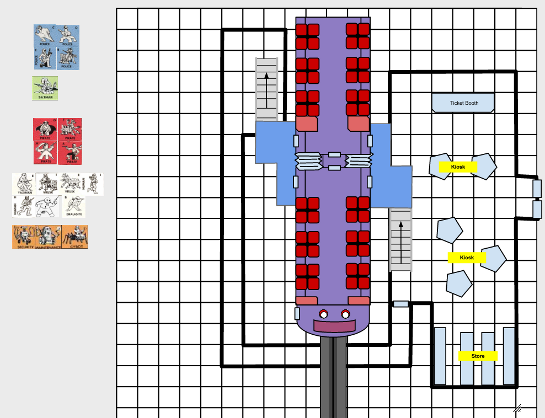Select the green Saurian token

(x=45, y=88)
